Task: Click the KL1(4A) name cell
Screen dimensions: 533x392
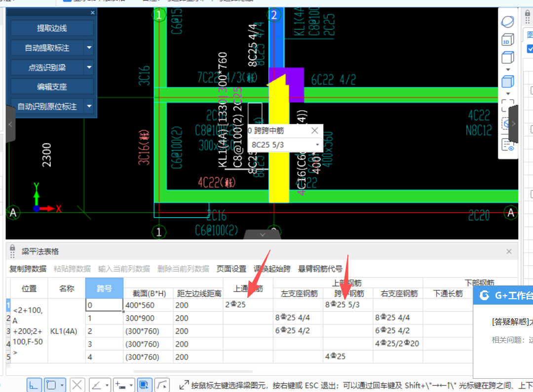Action: click(x=66, y=331)
